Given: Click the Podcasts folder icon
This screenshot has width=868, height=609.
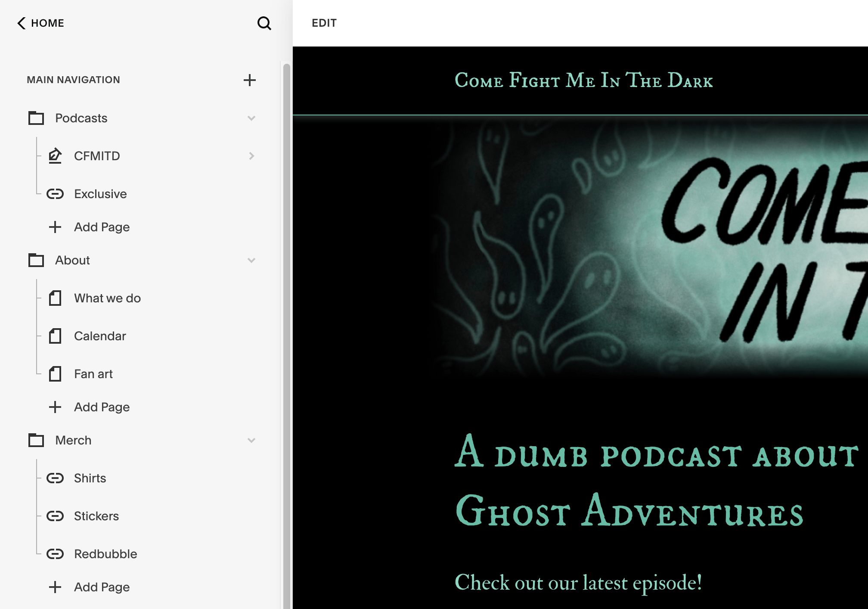Looking at the screenshot, I should coord(36,118).
